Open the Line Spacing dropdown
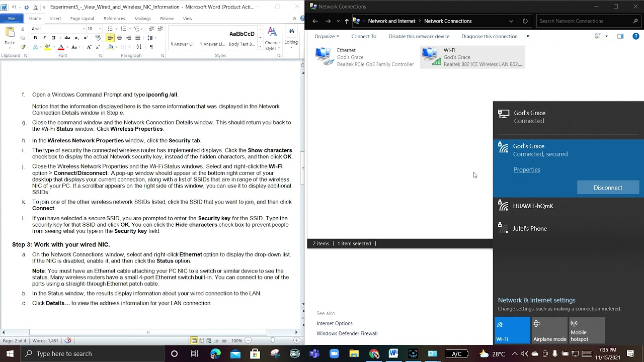 point(151,38)
